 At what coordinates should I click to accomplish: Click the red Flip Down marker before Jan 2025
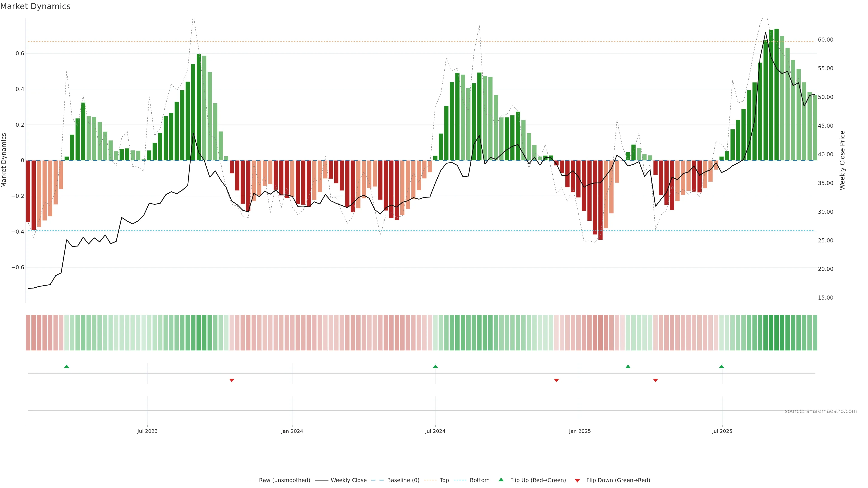pyautogui.click(x=556, y=380)
